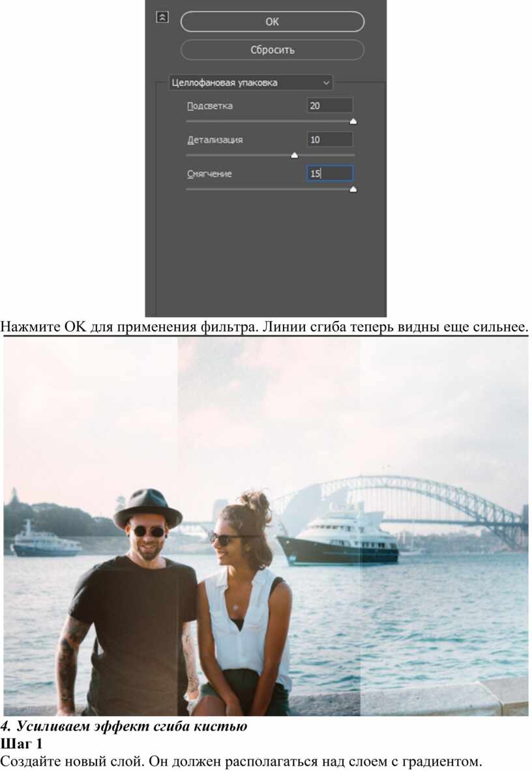Collapse the filter gallery panel via the double-chevron icon
532x771 pixels.
(x=162, y=17)
